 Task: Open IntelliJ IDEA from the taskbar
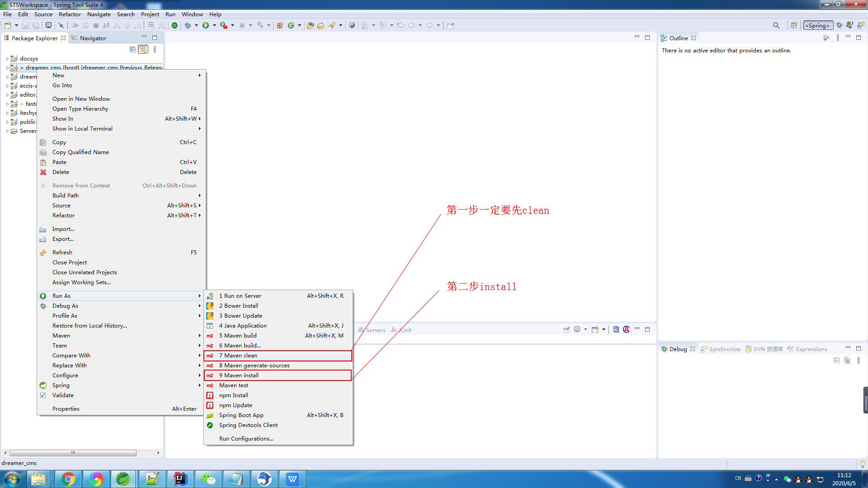coord(180,479)
